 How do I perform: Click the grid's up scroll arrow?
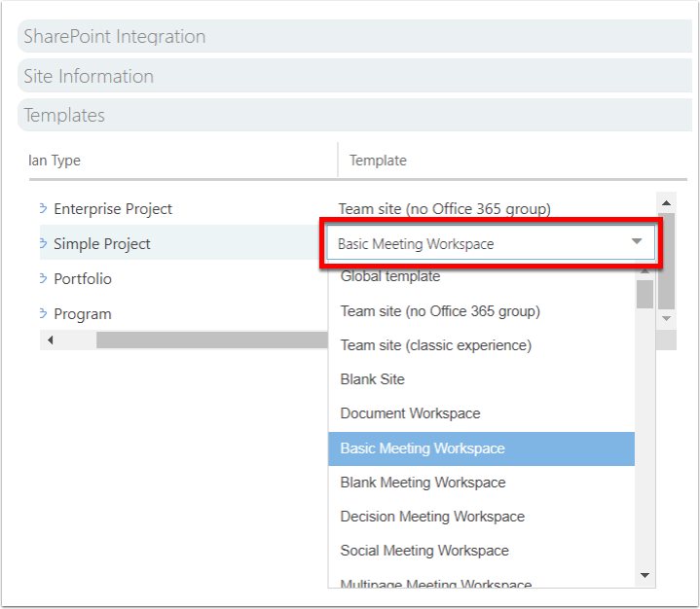pyautogui.click(x=667, y=203)
